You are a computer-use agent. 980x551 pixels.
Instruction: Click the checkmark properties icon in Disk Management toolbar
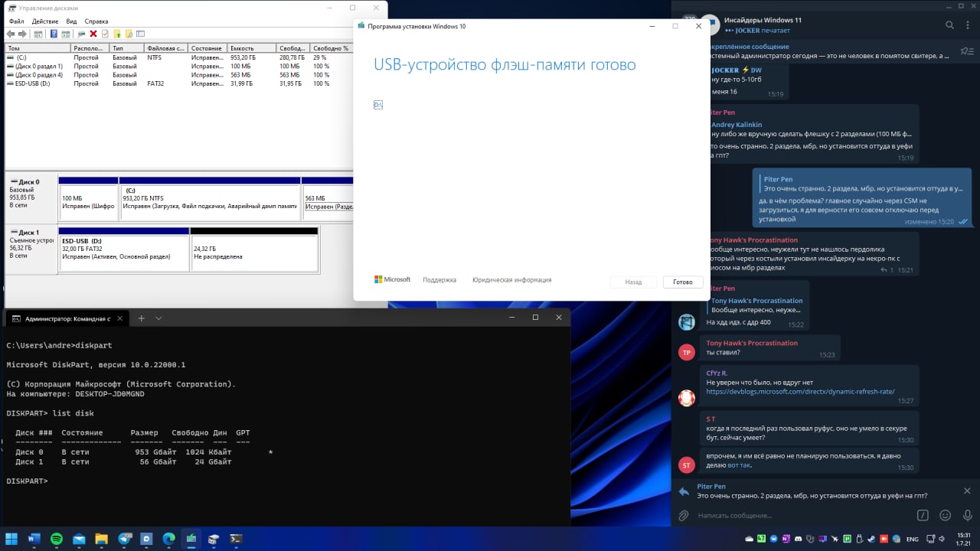(x=105, y=34)
